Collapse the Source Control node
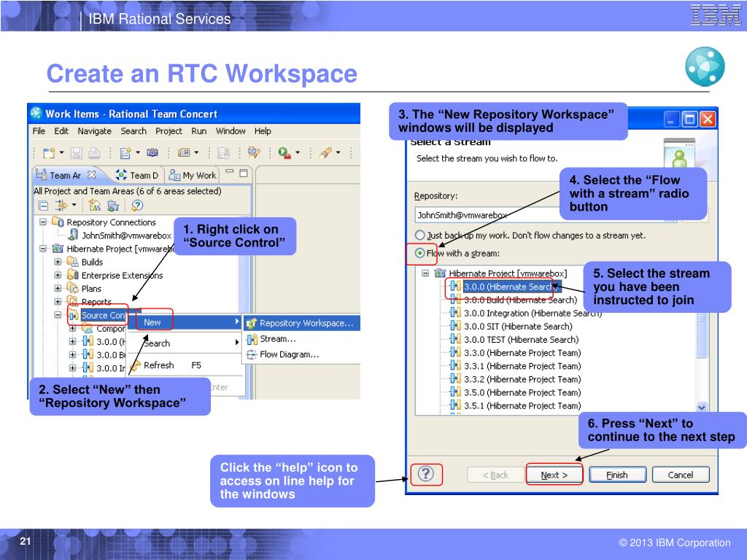 (58, 315)
